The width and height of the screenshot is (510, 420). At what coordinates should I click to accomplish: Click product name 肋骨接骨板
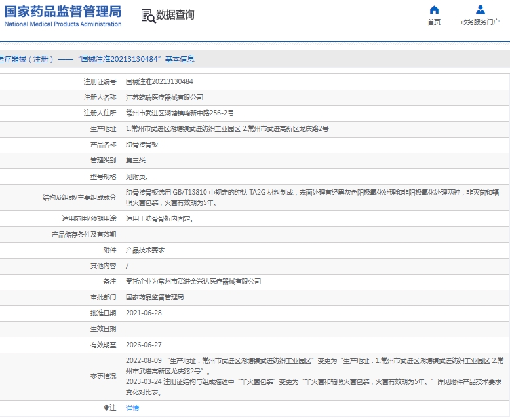pos(142,145)
